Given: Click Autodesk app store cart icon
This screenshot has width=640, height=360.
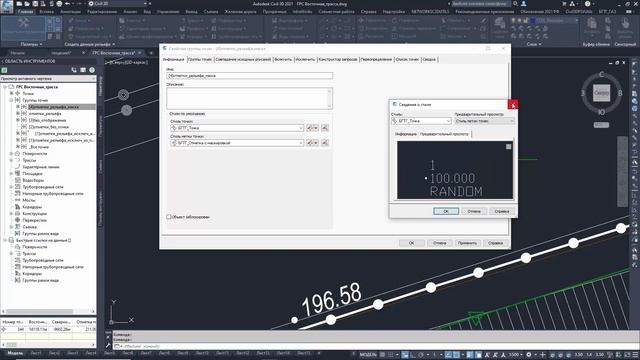Looking at the screenshot, I should pyautogui.click(x=564, y=4).
